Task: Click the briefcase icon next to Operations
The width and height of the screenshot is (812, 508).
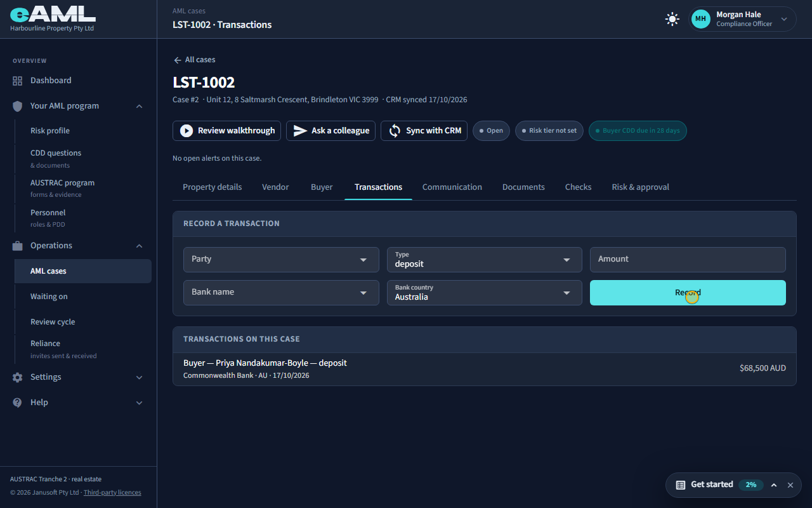Action: tap(17, 246)
